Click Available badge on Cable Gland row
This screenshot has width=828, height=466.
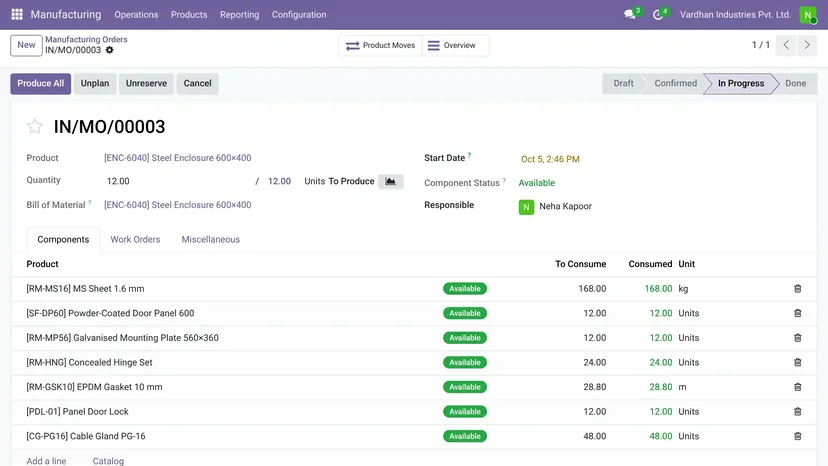465,436
